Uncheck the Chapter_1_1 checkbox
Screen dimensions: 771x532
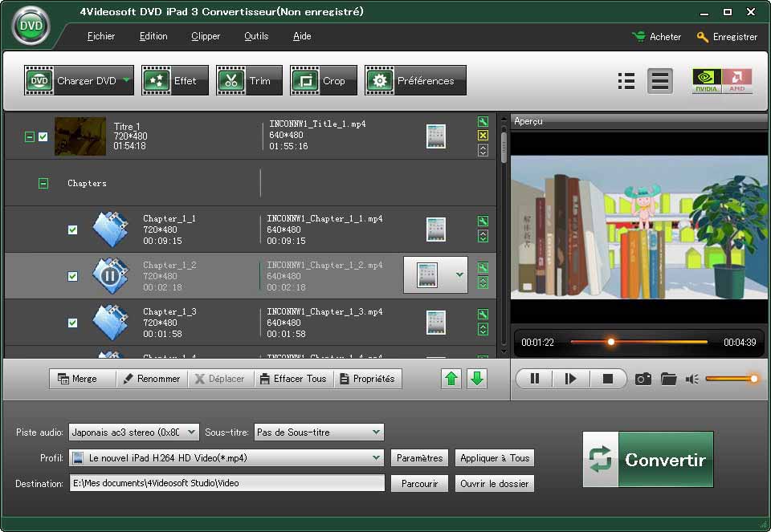(x=73, y=230)
